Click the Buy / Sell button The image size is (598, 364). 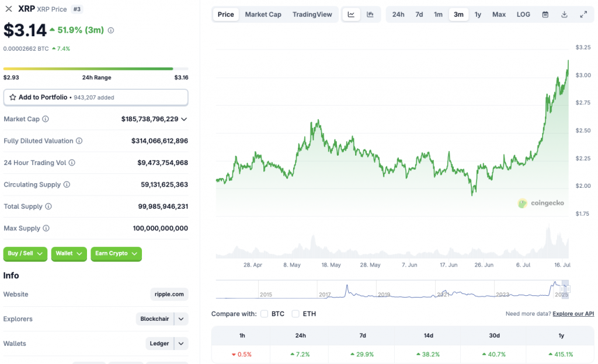click(25, 254)
